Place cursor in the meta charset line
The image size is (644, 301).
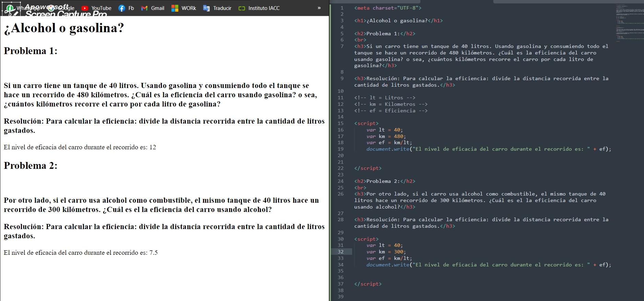(388, 8)
